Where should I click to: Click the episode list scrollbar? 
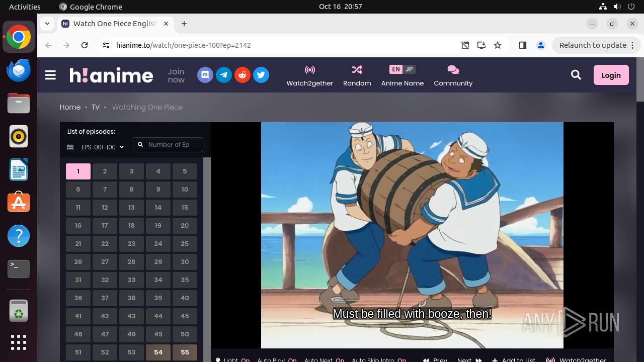207,260
